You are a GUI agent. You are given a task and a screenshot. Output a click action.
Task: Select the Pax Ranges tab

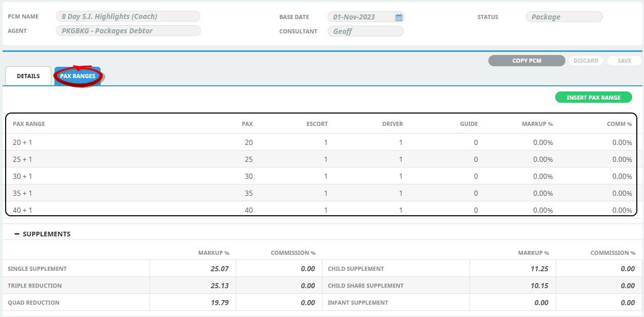tap(78, 76)
